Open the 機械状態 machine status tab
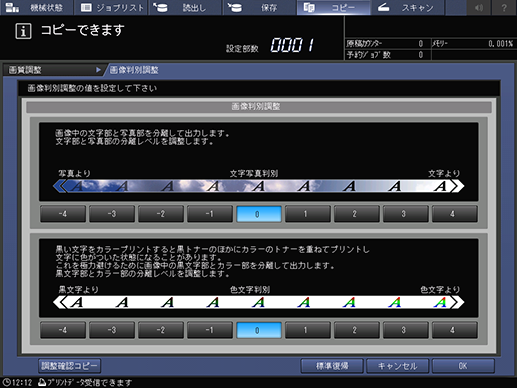The image size is (517, 388). [36, 7]
